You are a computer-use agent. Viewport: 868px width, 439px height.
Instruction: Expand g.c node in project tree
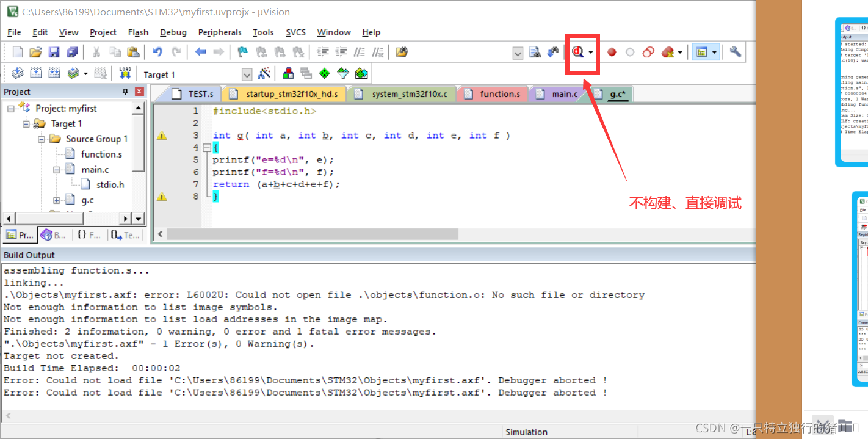(57, 200)
